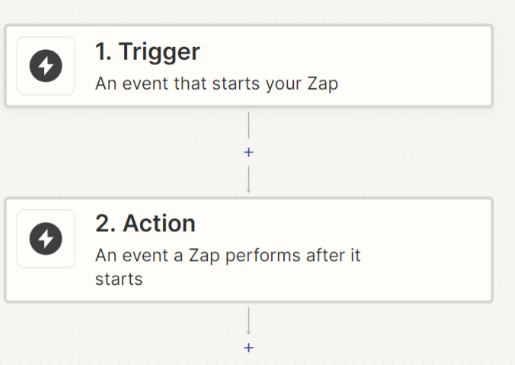Add a new step below the Action
The width and height of the screenshot is (515, 365).
coord(249,348)
